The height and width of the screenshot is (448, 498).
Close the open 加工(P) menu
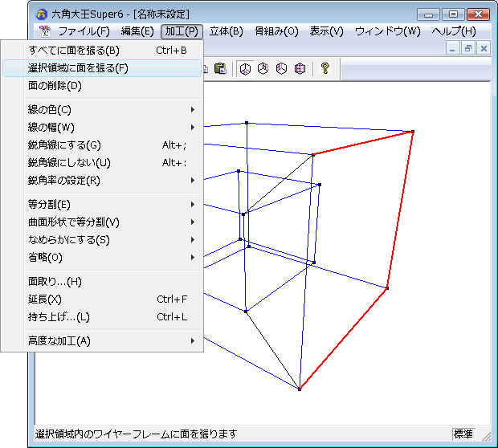[182, 31]
